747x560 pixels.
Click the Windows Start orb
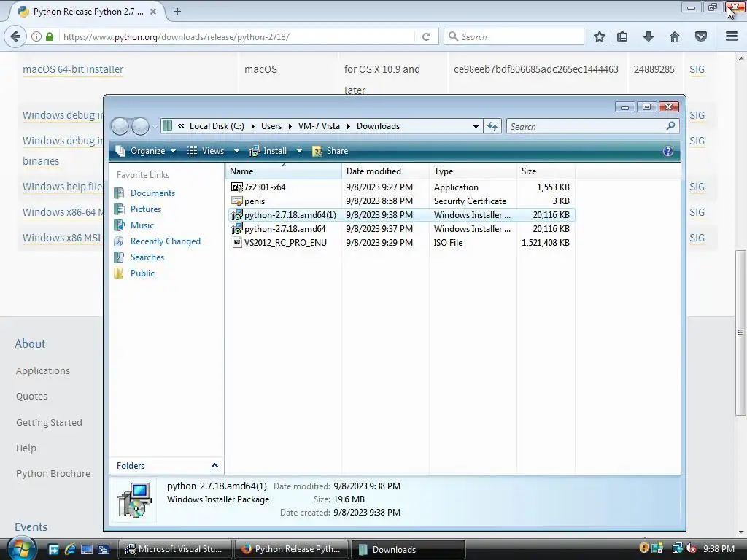[x=21, y=548]
